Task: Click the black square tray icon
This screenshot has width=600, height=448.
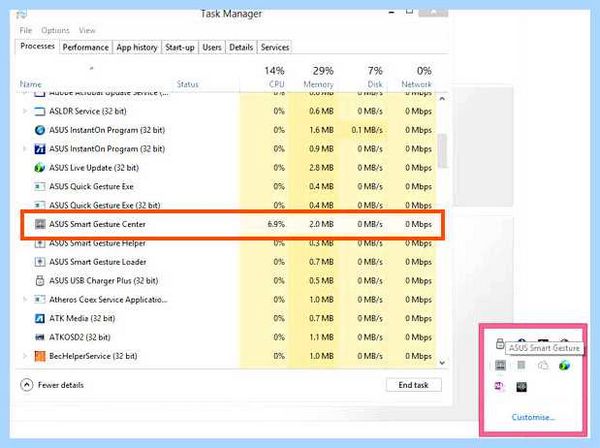Action: coord(522,387)
